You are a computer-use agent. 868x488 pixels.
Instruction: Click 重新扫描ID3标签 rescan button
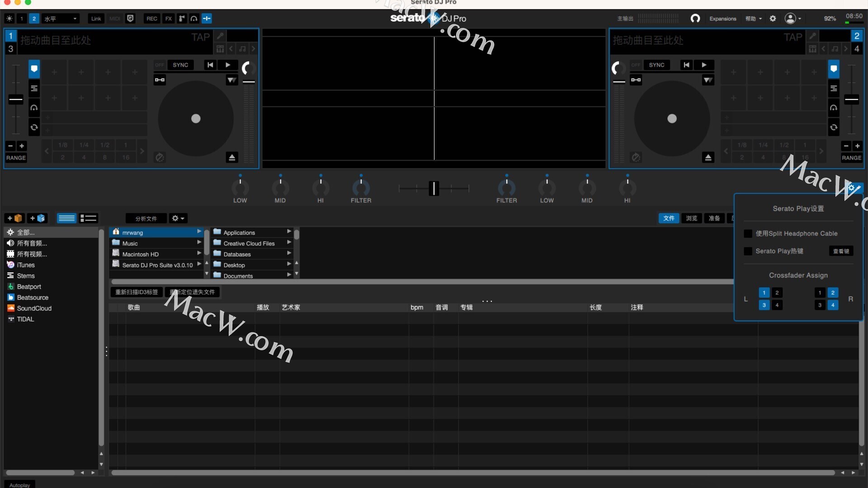137,292
